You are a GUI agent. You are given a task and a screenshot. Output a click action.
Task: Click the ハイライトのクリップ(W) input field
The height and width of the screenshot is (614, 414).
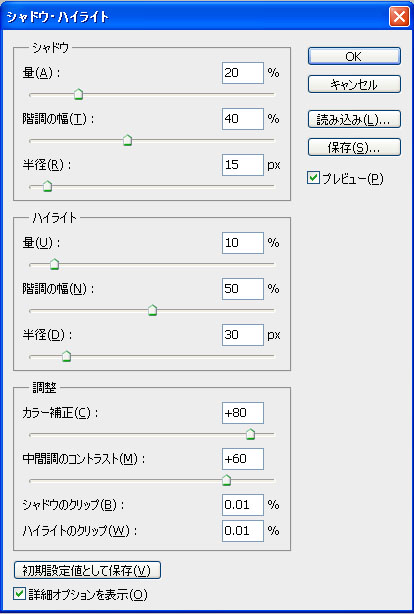243,531
